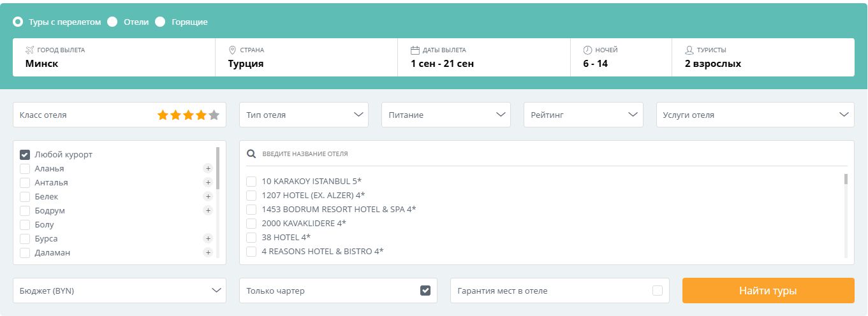Open the Услуги отеля dropdown

pyautogui.click(x=755, y=115)
